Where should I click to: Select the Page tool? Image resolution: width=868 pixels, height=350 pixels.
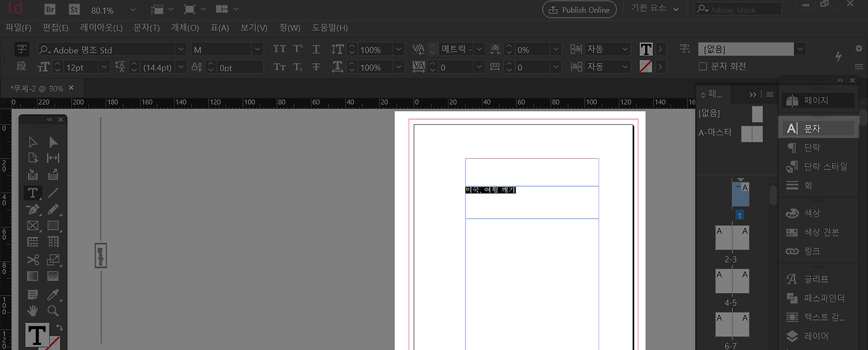[x=33, y=158]
